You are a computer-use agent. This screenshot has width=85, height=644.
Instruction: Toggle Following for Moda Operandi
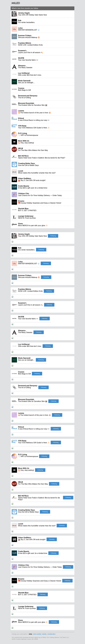pyautogui.click(x=41, y=360)
